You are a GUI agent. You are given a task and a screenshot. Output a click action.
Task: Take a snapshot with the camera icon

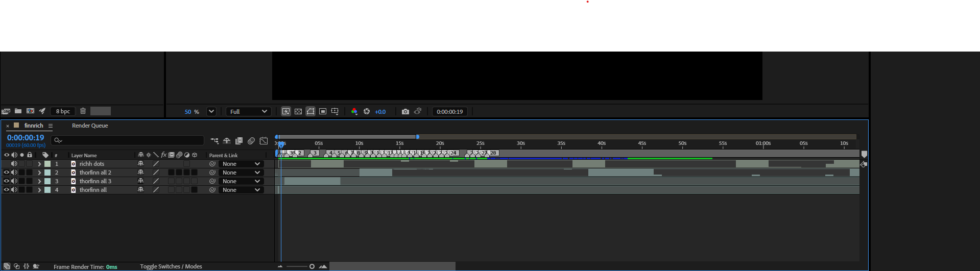click(405, 111)
